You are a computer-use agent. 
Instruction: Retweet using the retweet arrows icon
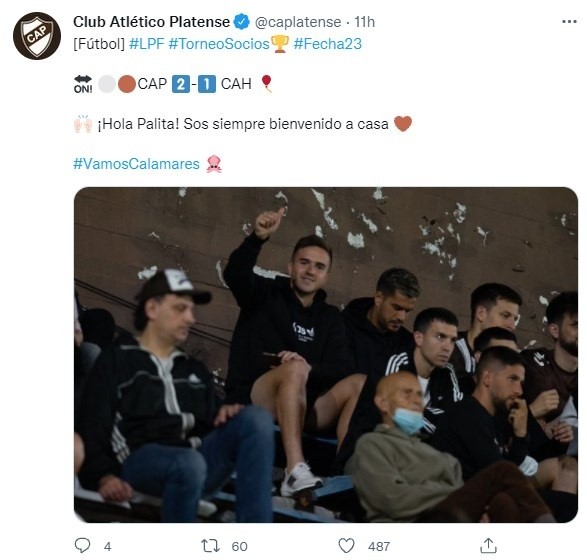tap(211, 546)
